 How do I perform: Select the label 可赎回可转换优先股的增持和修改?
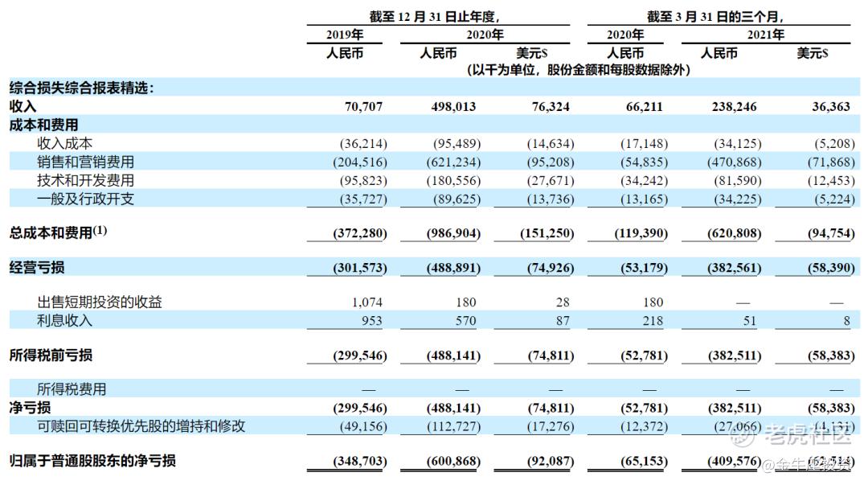point(141,426)
